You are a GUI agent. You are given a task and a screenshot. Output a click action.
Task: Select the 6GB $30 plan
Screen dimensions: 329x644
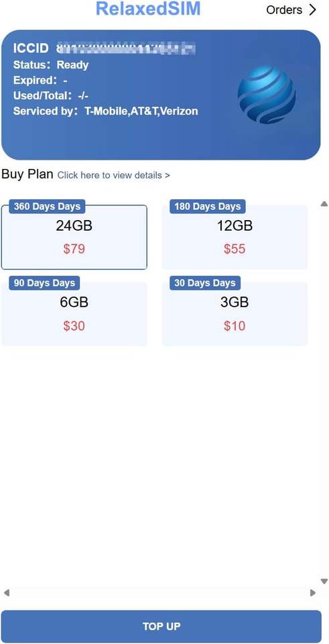click(x=74, y=314)
